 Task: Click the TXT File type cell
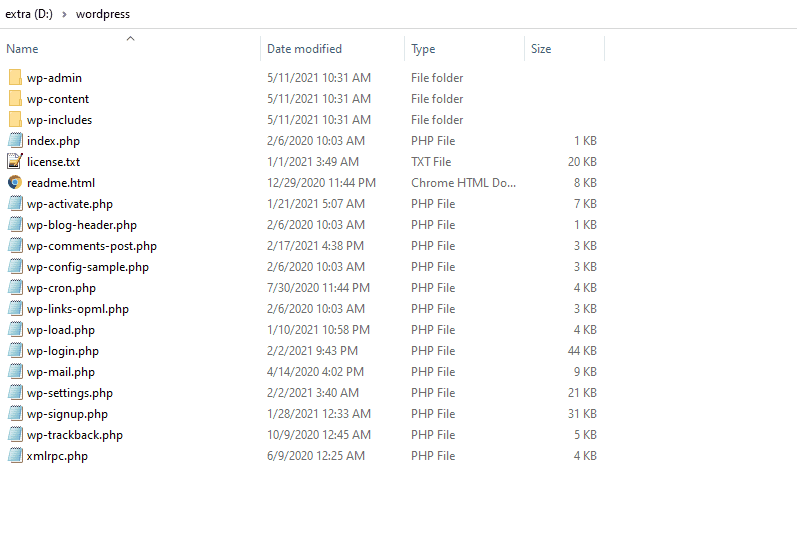pos(431,162)
